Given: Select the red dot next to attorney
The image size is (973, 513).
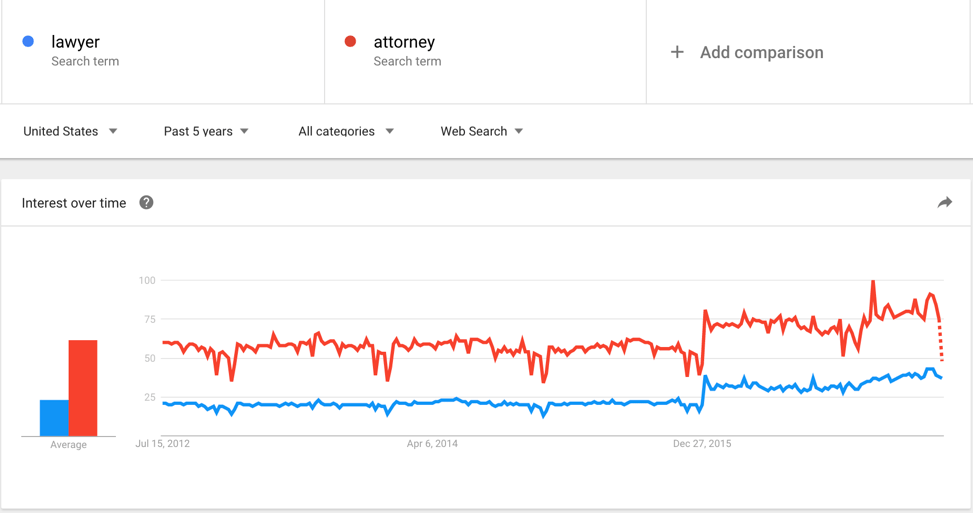Looking at the screenshot, I should (x=350, y=42).
